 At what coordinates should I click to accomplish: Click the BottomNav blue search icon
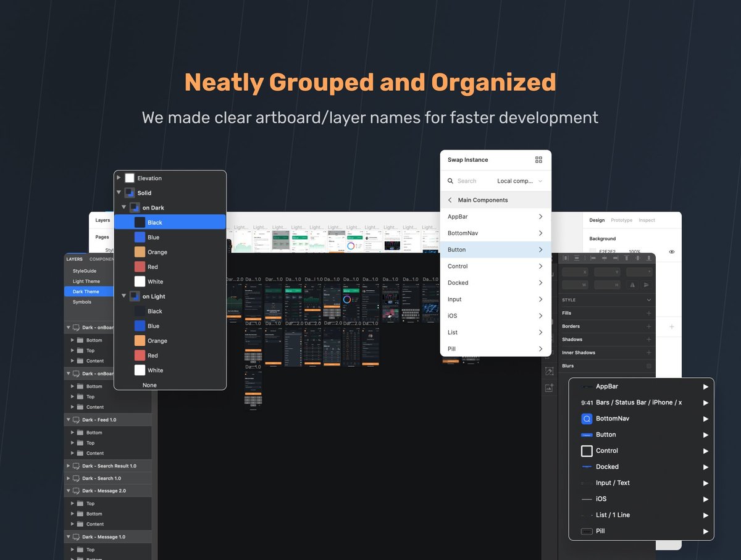(x=587, y=419)
